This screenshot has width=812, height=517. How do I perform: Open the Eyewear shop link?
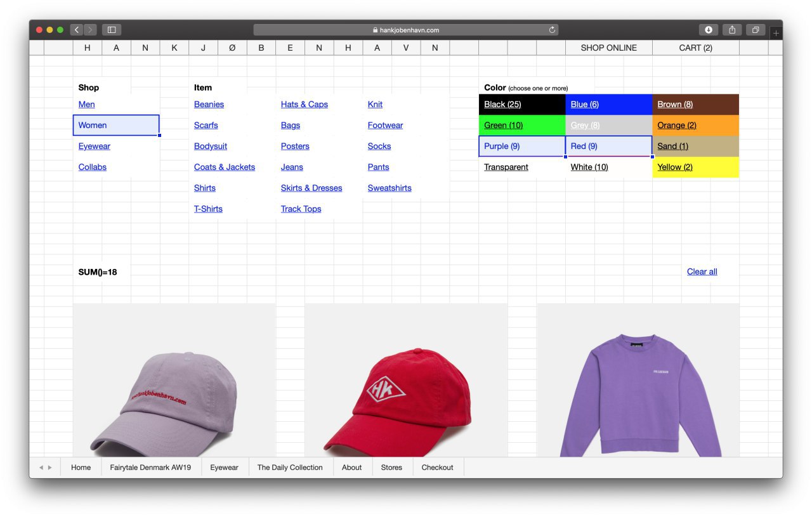click(x=94, y=146)
